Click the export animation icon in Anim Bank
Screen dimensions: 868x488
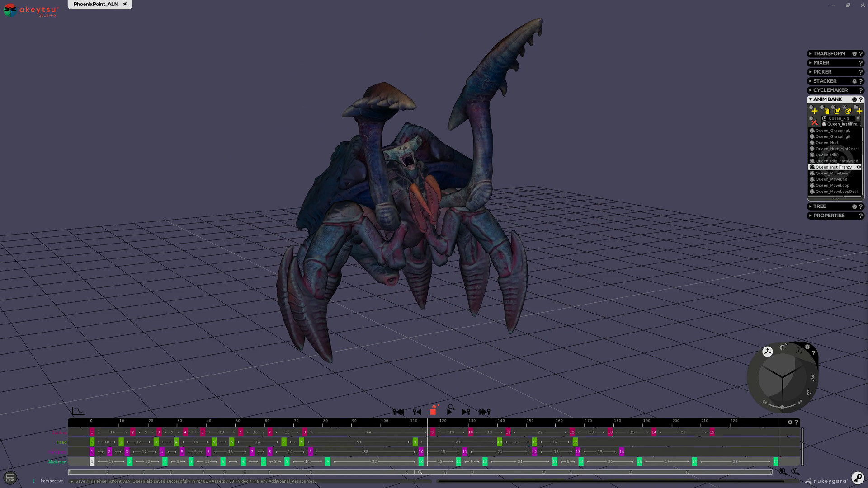point(849,112)
